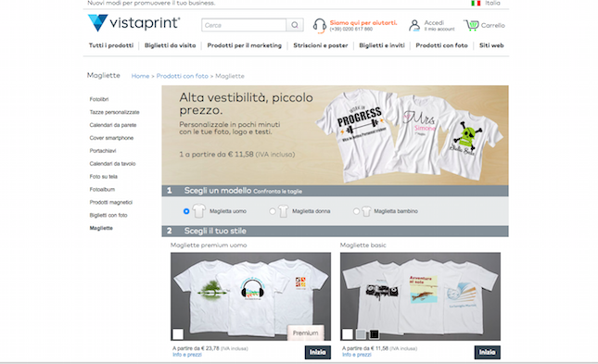Open Tazze personalizzate in the sidebar

(114, 112)
